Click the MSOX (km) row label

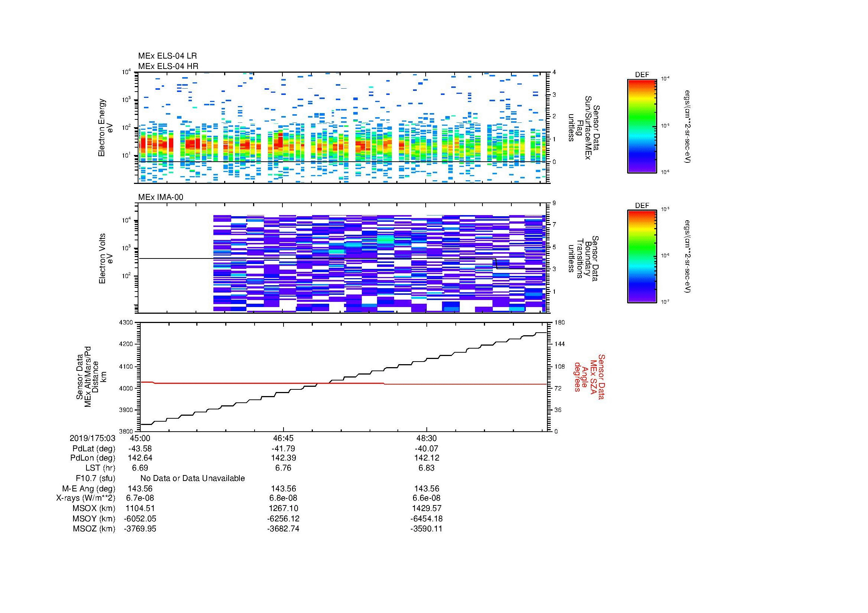click(x=94, y=508)
